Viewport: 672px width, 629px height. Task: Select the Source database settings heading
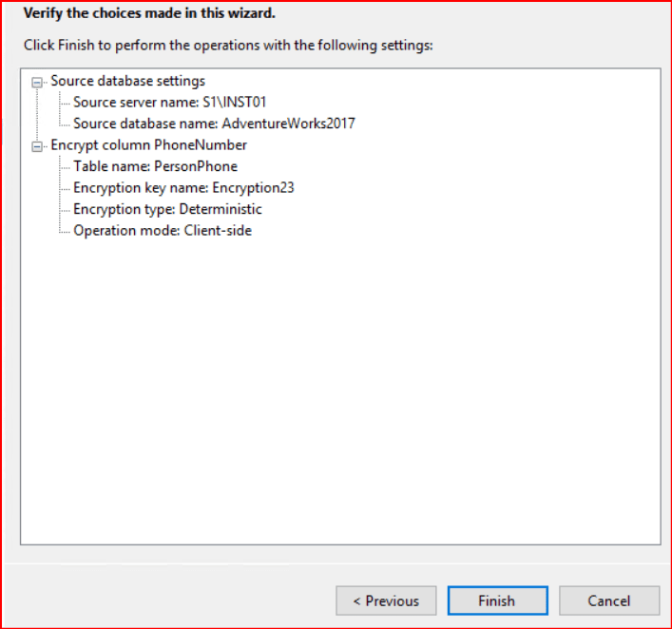point(127,82)
